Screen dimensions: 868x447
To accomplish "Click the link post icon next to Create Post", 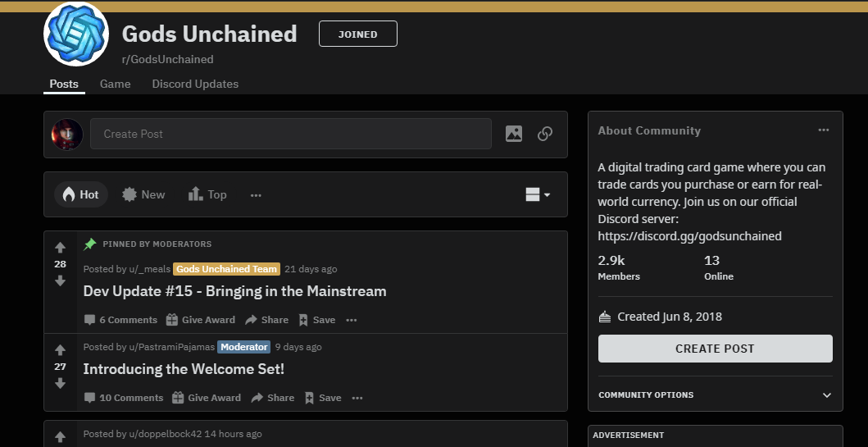I will [545, 134].
